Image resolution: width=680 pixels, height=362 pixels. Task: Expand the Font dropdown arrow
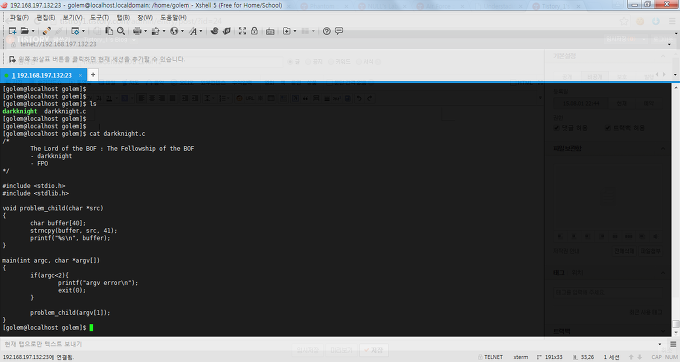tap(201, 31)
